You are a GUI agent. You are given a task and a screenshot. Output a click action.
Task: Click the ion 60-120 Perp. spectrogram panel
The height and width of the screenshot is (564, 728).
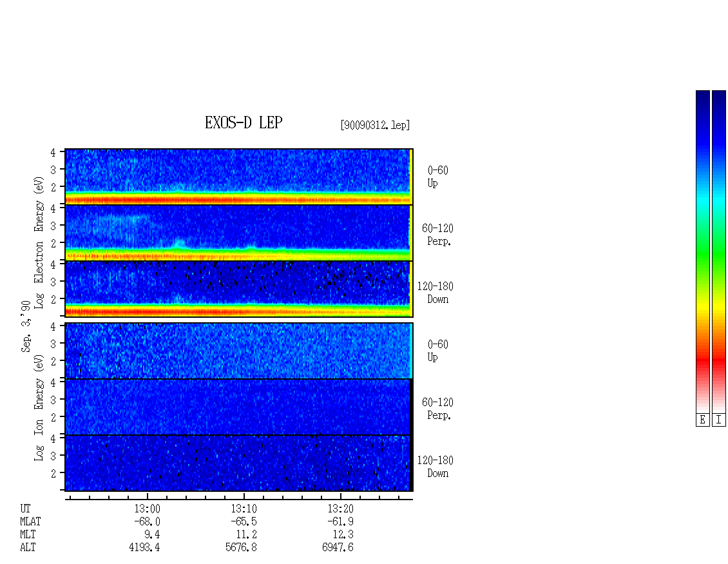[x=238, y=407]
